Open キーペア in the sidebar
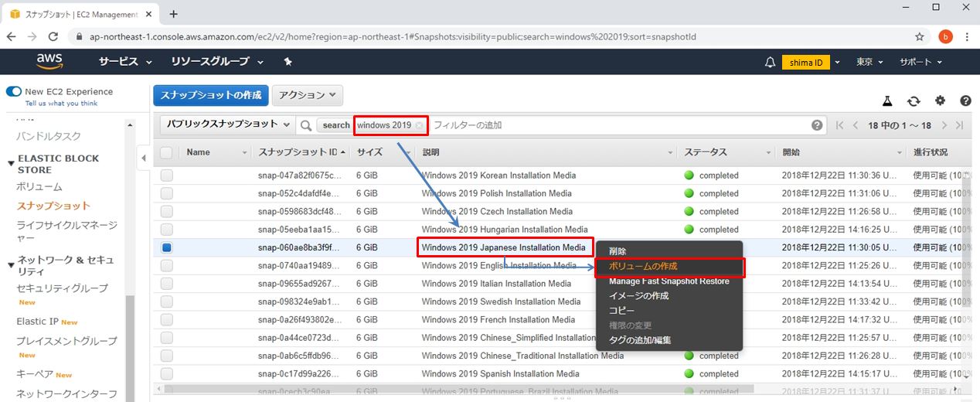 click(35, 374)
